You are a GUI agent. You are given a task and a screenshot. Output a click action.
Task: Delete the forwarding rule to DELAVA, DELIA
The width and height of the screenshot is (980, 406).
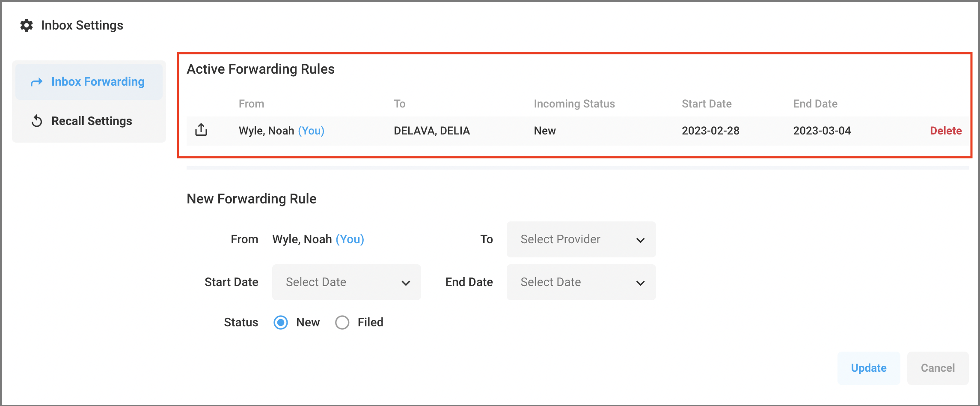point(945,131)
